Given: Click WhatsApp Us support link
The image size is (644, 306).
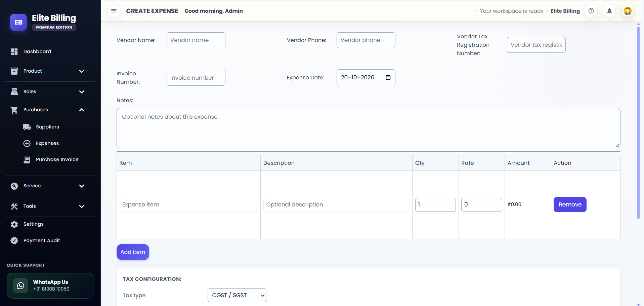Looking at the screenshot, I should (x=50, y=285).
